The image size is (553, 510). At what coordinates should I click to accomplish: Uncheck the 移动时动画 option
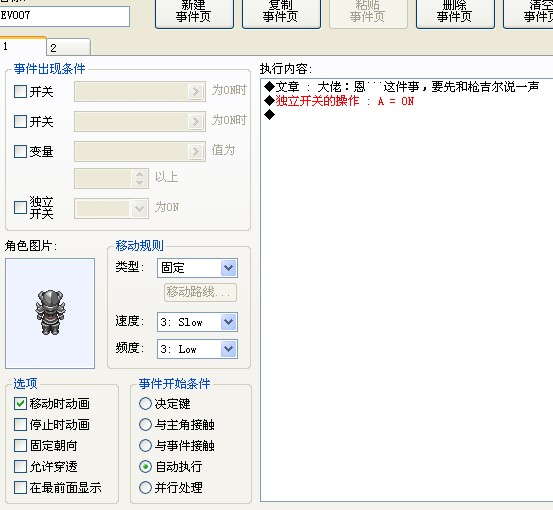pyautogui.click(x=20, y=403)
